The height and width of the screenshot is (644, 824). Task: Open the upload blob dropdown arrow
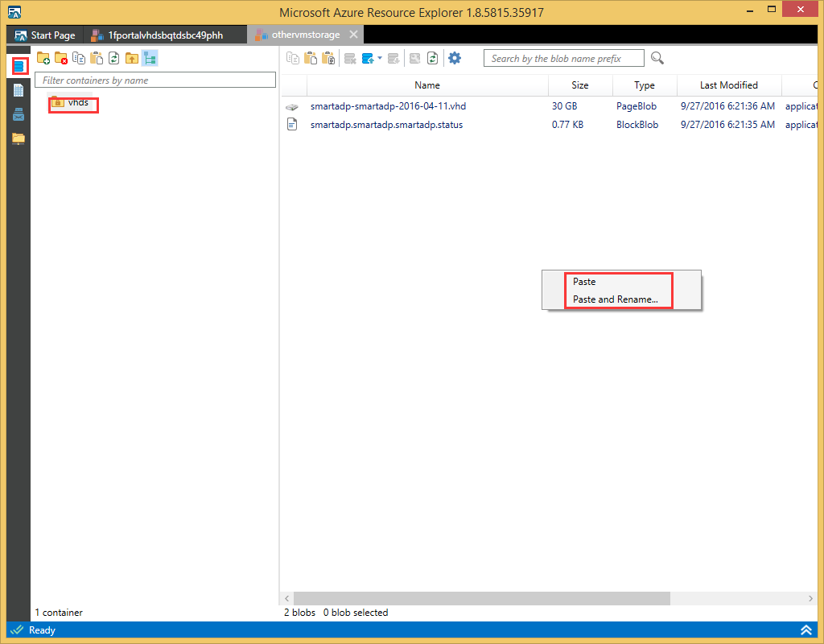380,58
